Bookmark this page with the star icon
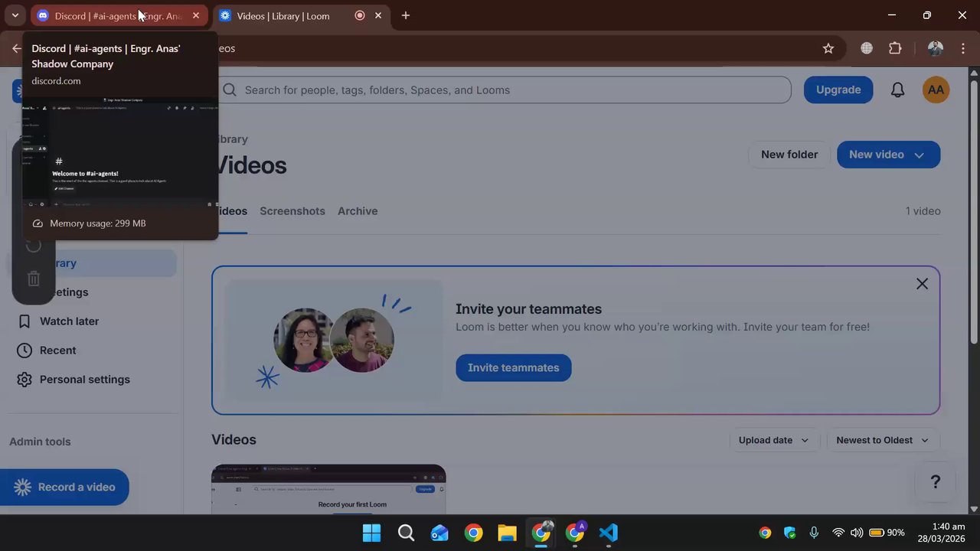This screenshot has width=980, height=551. (x=828, y=48)
